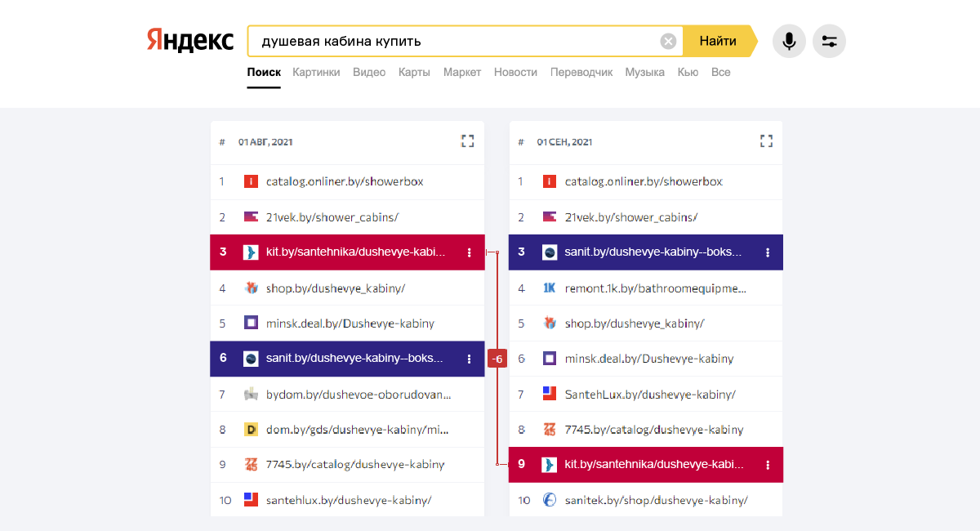Click the 01 АВГ, 2021 date header
The image size is (980, 531).
pyautogui.click(x=265, y=142)
